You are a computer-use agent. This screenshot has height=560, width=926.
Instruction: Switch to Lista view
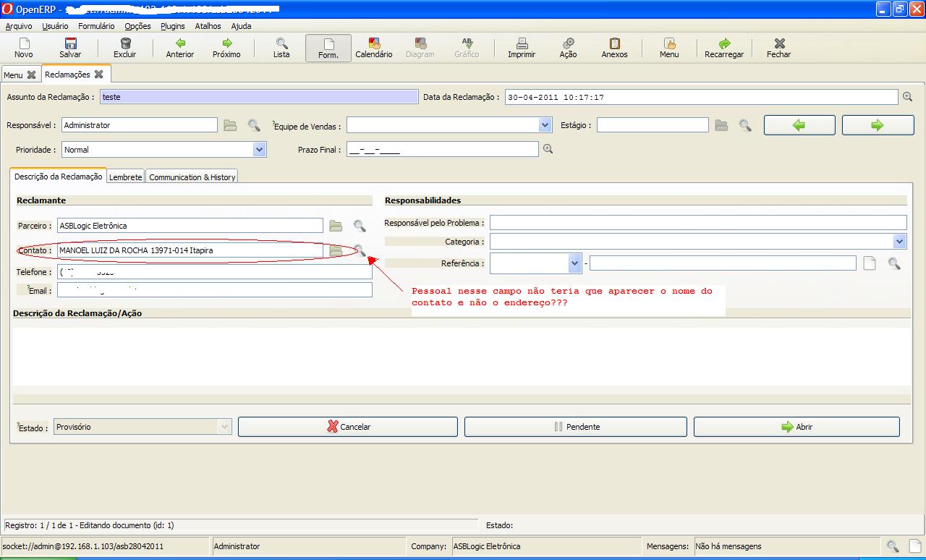281,48
